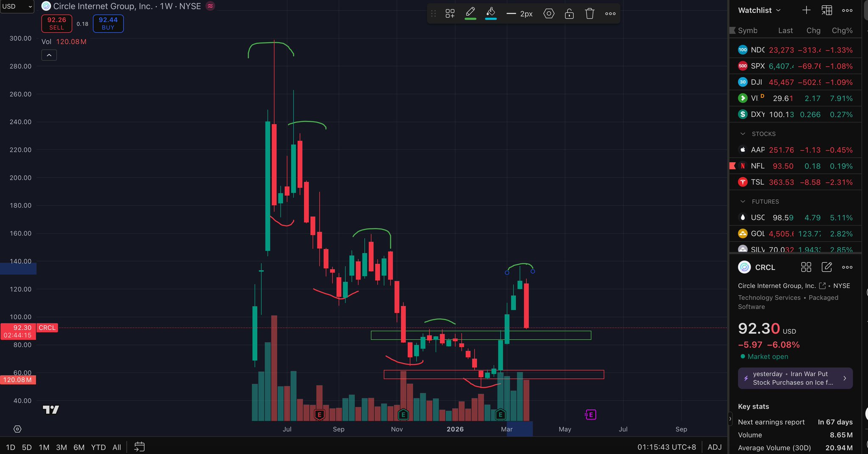Set chart range to 3M
Image resolution: width=868 pixels, height=454 pixels.
[61, 447]
